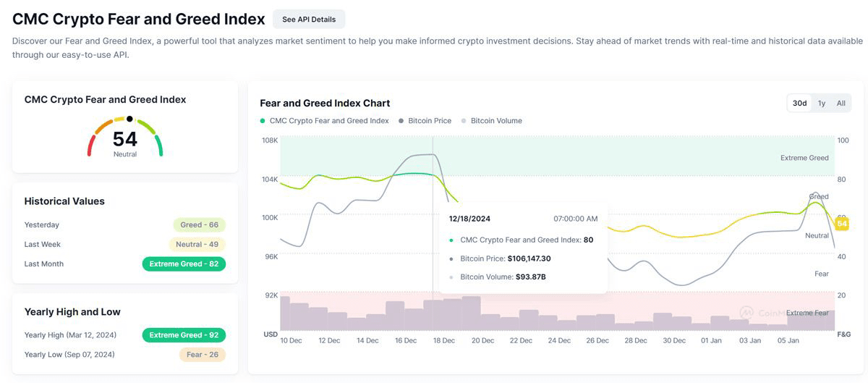Screen dimensions: 868x383
Task: Click the 10 Dec axis date
Action: point(291,340)
